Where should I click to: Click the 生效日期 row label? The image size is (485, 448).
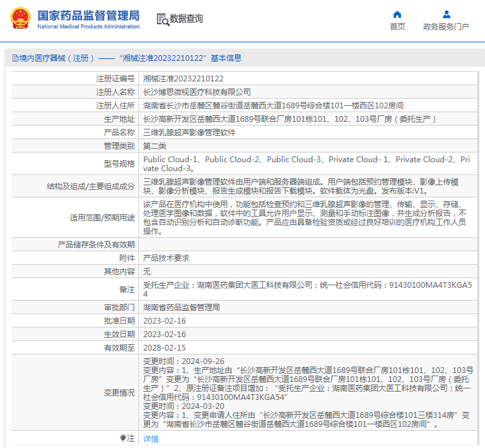click(x=119, y=334)
